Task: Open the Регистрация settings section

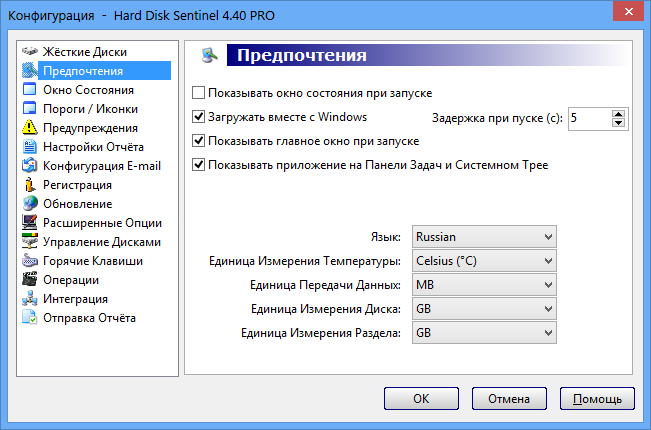Action: click(x=77, y=185)
